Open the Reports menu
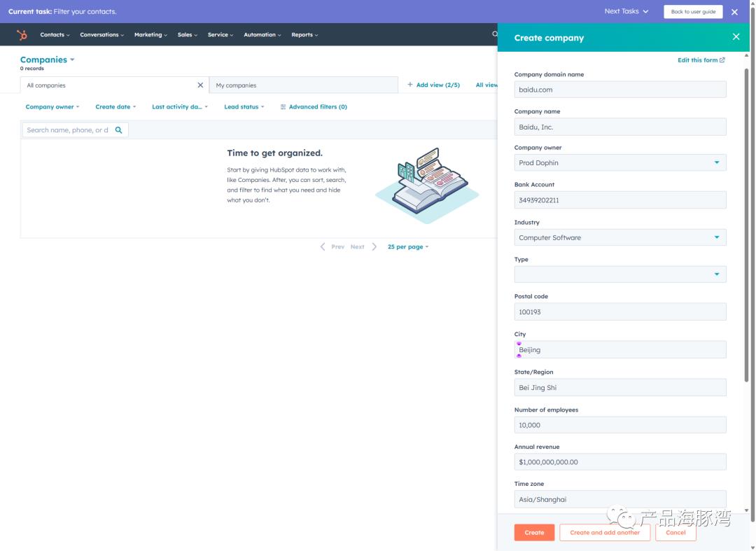The width and height of the screenshot is (756, 551). [304, 35]
